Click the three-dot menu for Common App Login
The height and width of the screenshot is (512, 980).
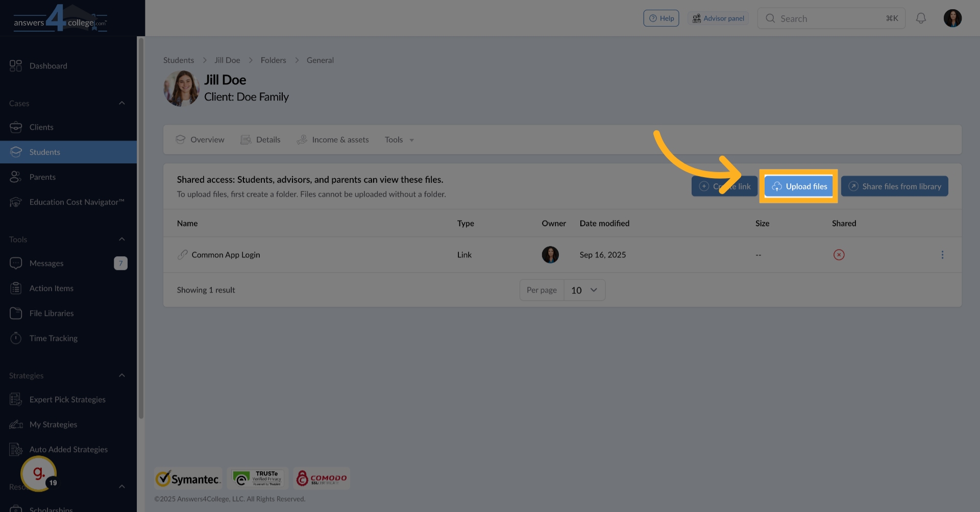942,255
